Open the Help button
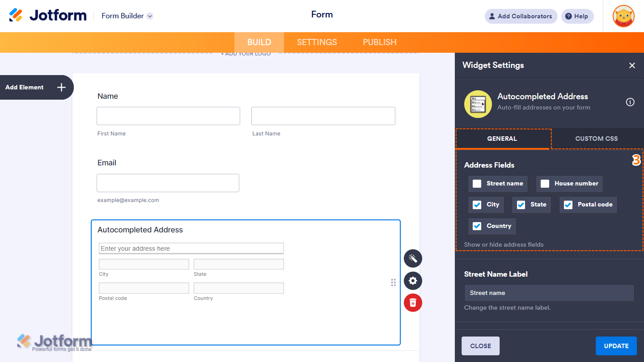Image resolution: width=644 pixels, height=362 pixels. point(577,16)
